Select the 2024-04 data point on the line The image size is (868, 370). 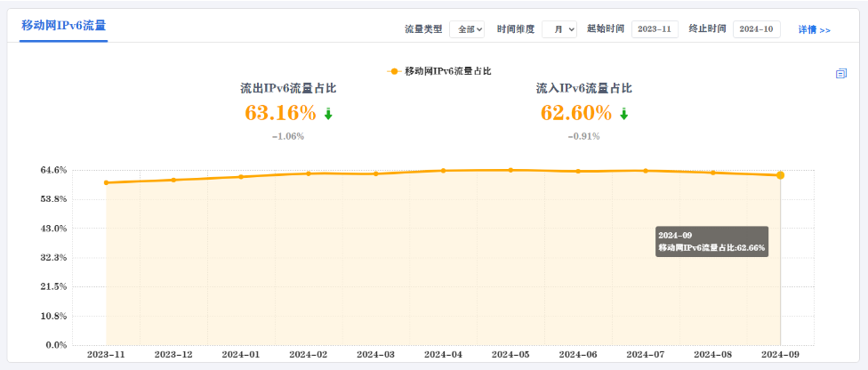point(444,171)
